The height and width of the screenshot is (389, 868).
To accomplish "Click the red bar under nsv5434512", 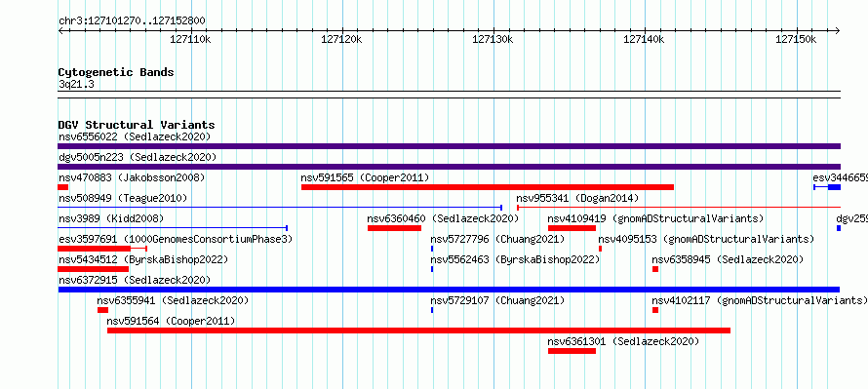I will pyautogui.click(x=93, y=269).
